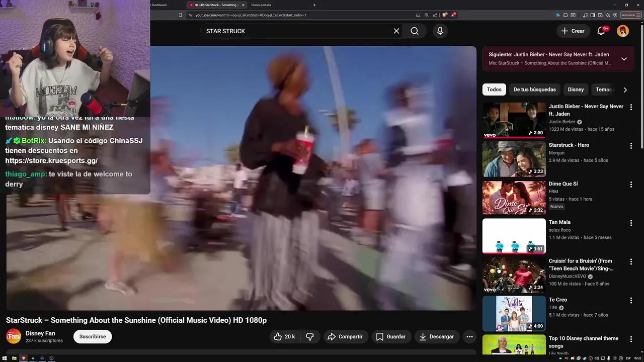Screen dimensions: 644x362
Task: Like the video with thumbs up
Action: 284,337
